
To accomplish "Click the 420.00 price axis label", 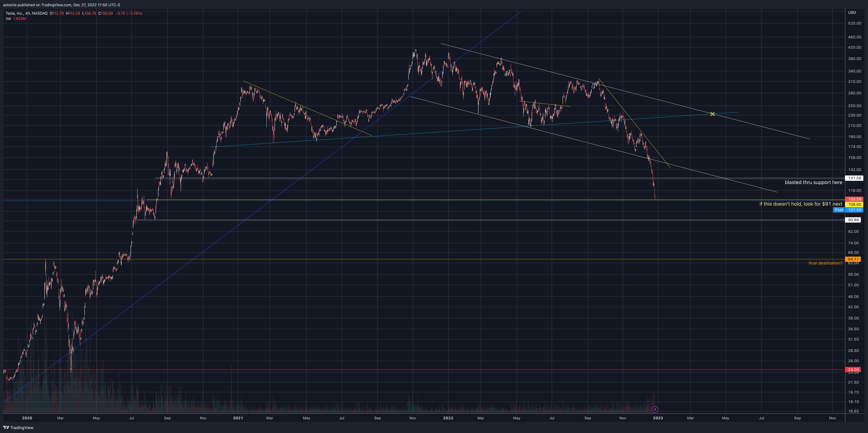I will [854, 48].
